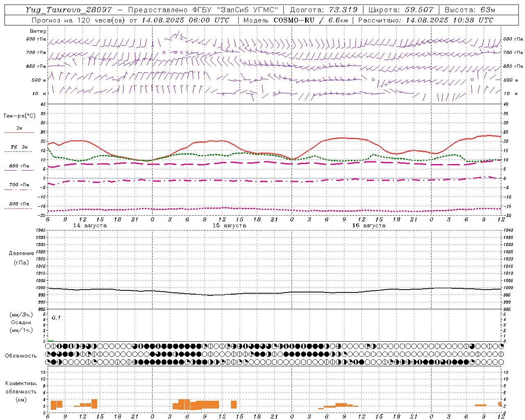Click the "Широта: 59.507" latitude value
Image resolution: width=525 pixels, height=420 pixels.
tap(401, 10)
